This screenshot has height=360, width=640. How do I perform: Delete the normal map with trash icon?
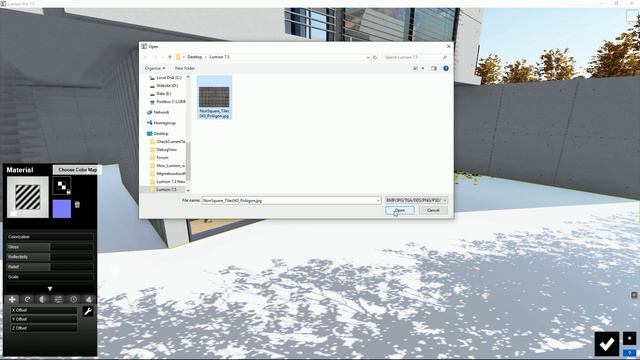[77, 204]
